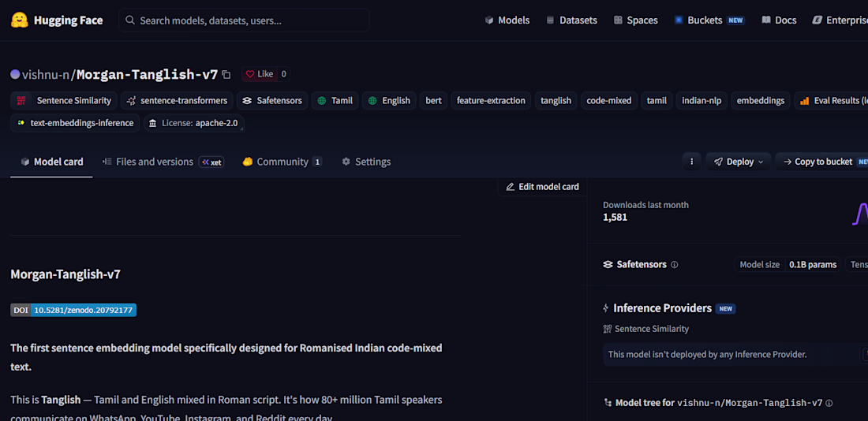Open the DOI 10.5281/zenodo.20792177 badge

point(73,311)
